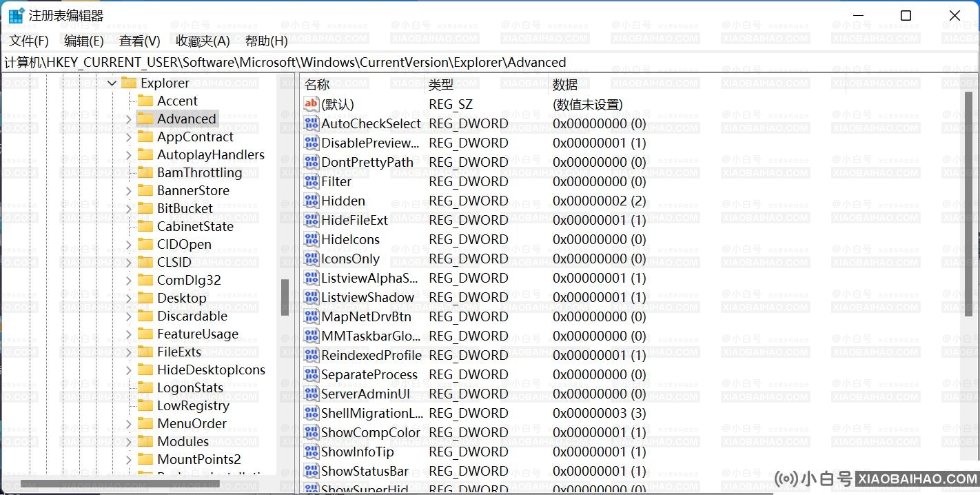Click the IconsOnly DWORD icon
Image resolution: width=980 pixels, height=495 pixels.
coord(312,259)
